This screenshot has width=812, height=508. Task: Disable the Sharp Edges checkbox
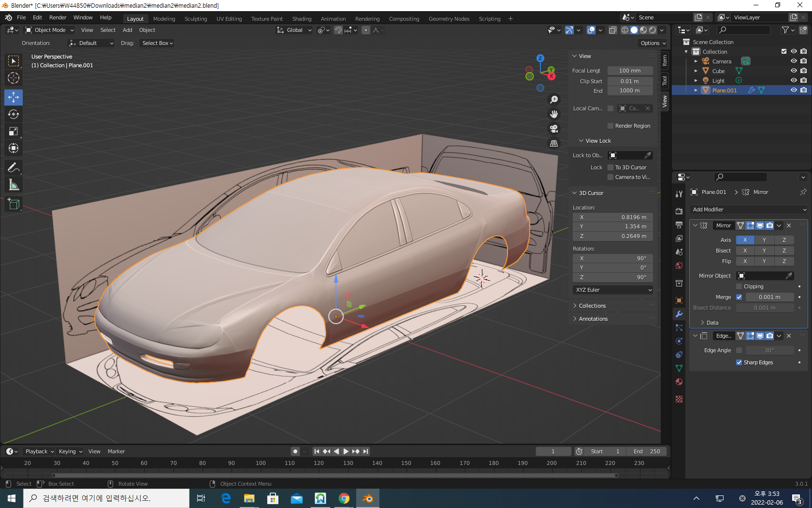tap(739, 362)
